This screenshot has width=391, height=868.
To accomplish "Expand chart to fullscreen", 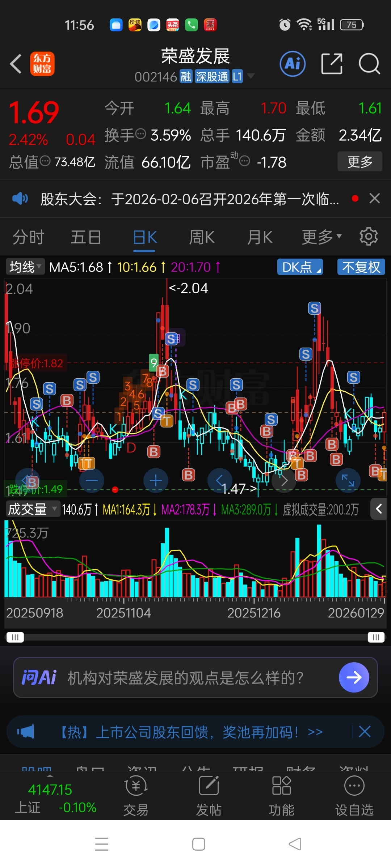I will tap(348, 481).
